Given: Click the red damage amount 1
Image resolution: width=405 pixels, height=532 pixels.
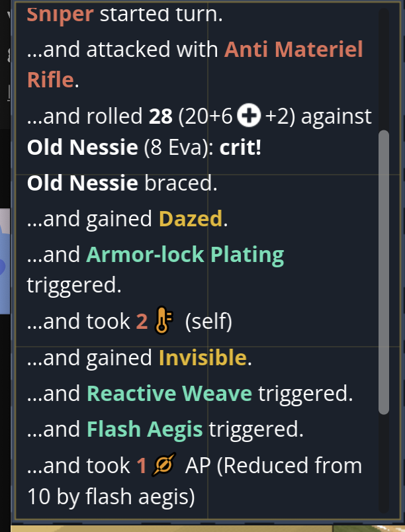Looking at the screenshot, I should pos(142,466).
